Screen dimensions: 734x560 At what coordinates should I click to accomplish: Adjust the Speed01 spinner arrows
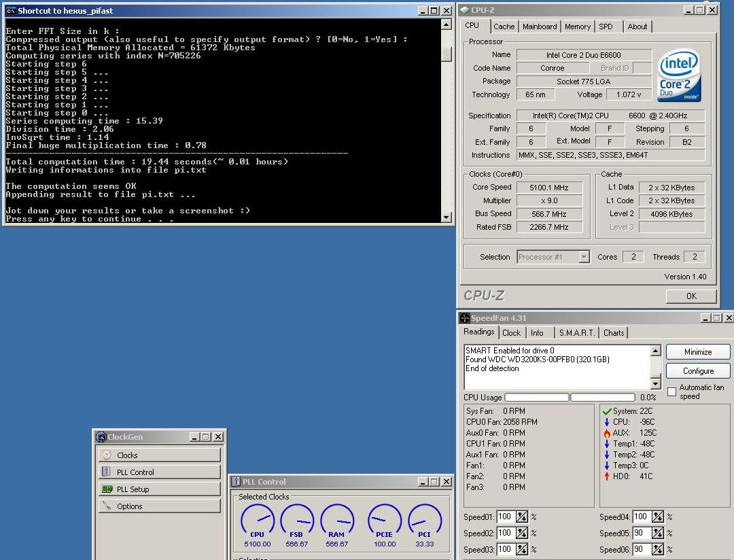pyautogui.click(x=521, y=517)
